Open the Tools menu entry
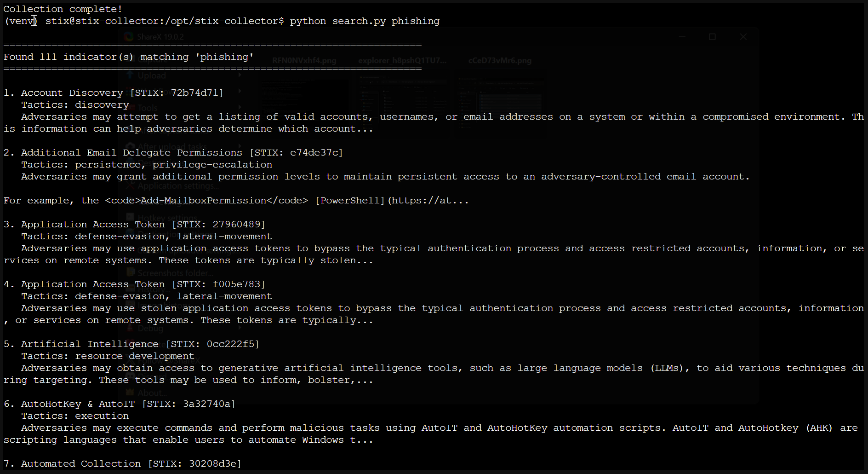Image resolution: width=868 pixels, height=474 pixels. click(148, 108)
